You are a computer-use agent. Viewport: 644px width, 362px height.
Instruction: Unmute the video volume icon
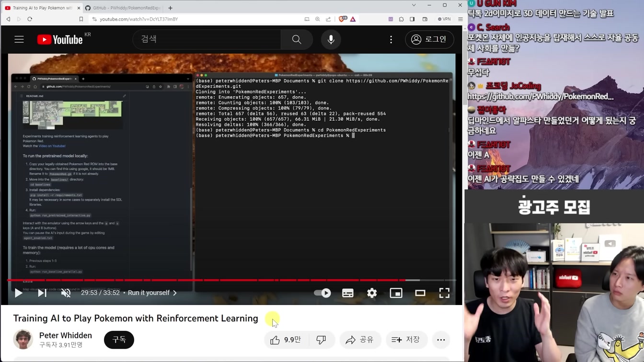(66, 293)
